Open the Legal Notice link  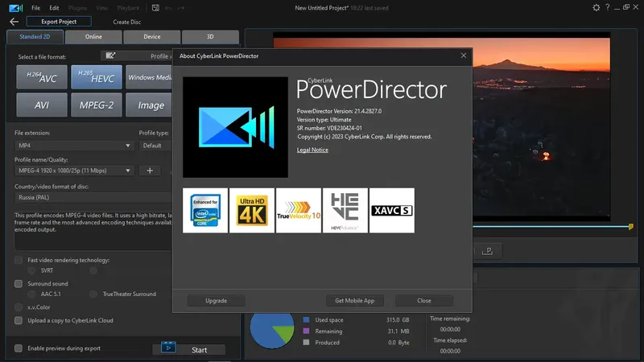coord(312,150)
